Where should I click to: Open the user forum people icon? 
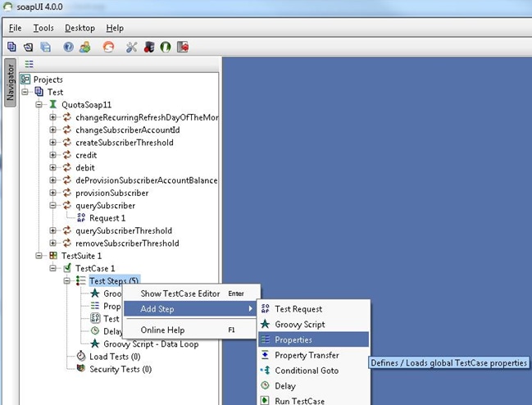pos(84,47)
